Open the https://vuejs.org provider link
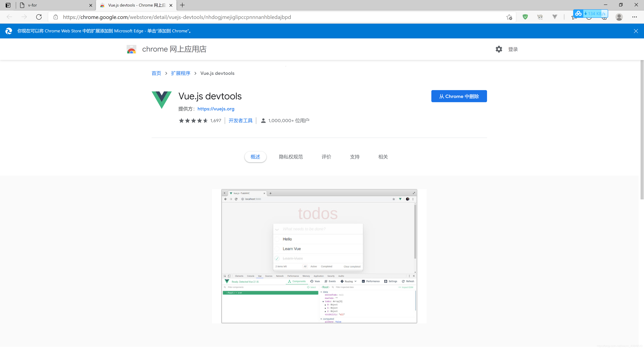 [x=216, y=109]
